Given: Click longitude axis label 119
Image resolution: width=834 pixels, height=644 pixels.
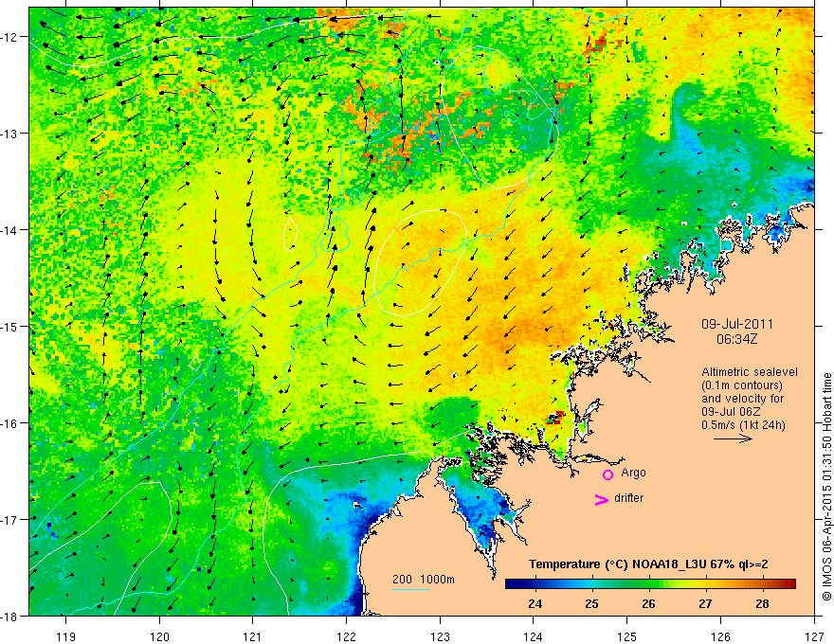Looking at the screenshot, I should (66, 636).
